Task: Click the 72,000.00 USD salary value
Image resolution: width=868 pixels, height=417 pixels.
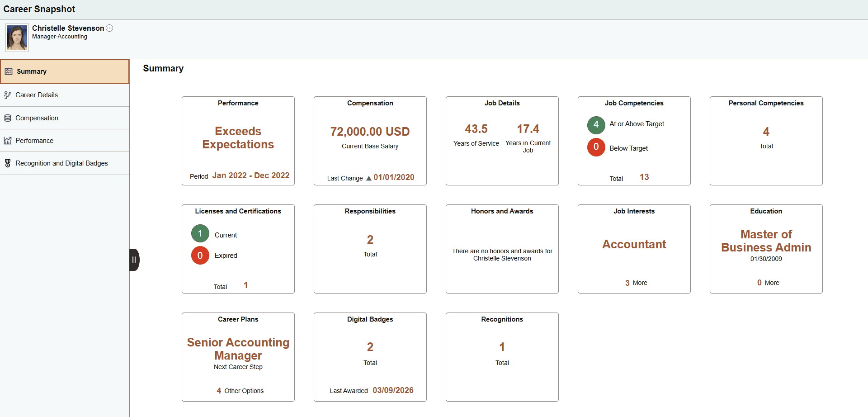Action: tap(370, 132)
